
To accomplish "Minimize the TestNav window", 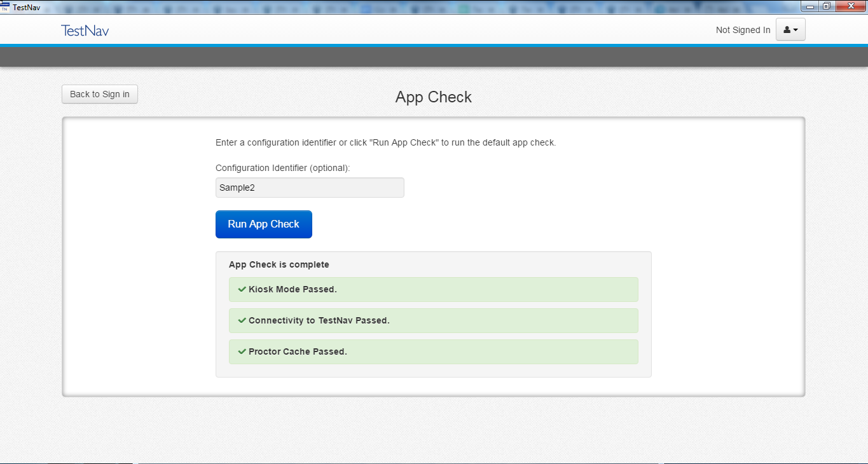I will pyautogui.click(x=810, y=6).
